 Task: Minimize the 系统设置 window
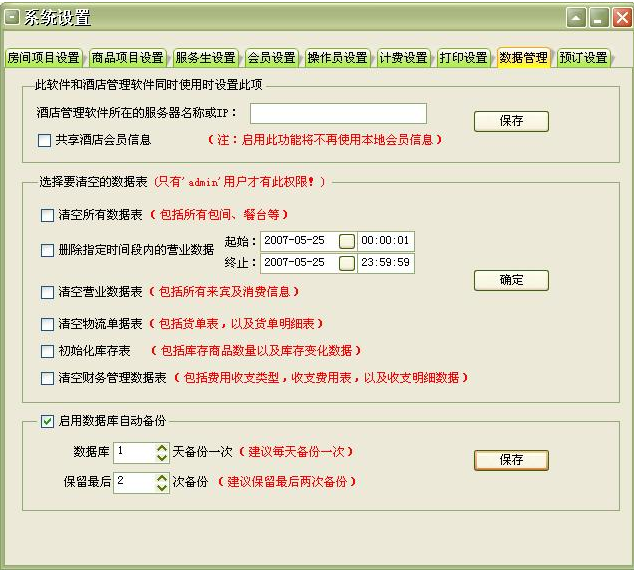click(x=599, y=18)
